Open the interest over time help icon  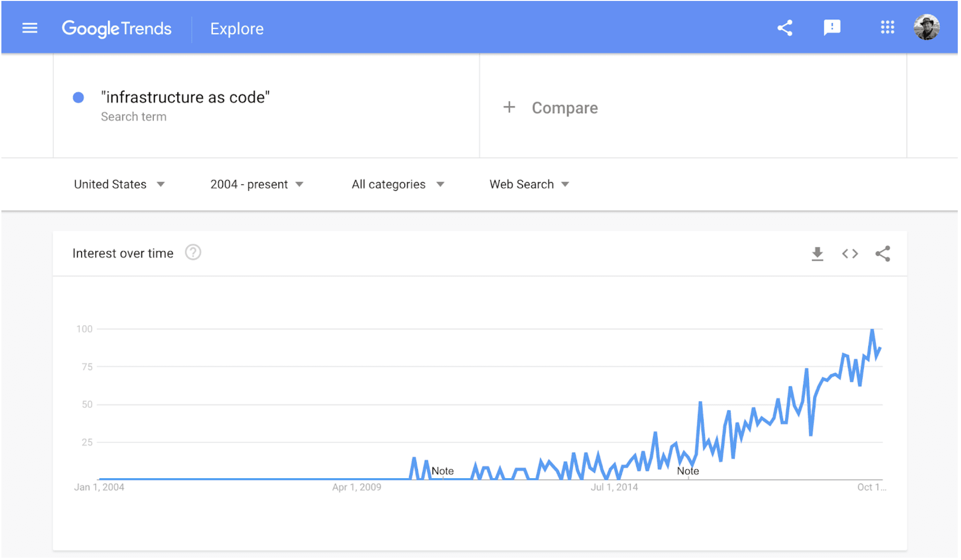pyautogui.click(x=193, y=253)
